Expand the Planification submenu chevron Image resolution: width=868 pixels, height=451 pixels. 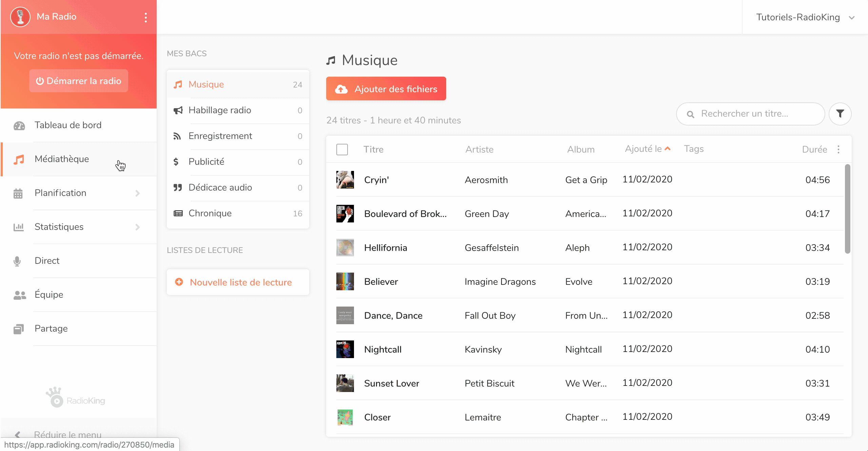coord(138,193)
